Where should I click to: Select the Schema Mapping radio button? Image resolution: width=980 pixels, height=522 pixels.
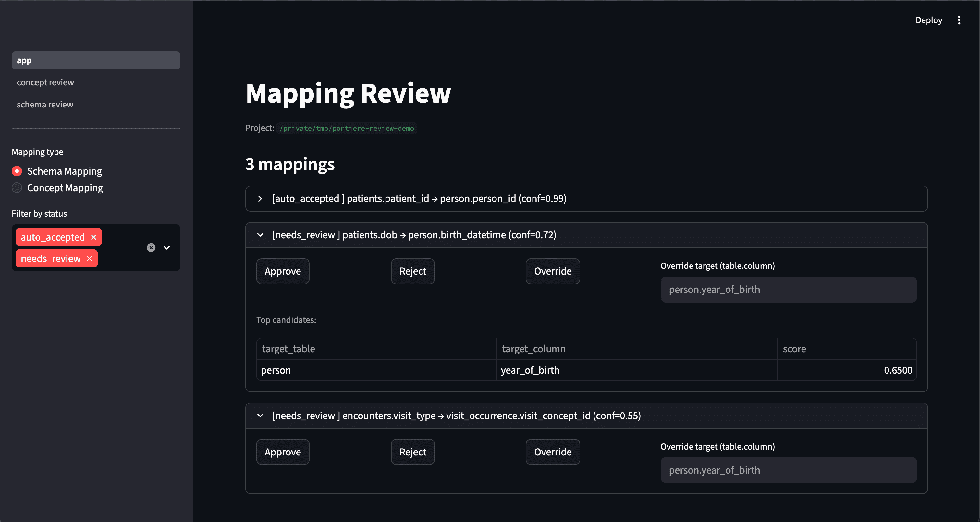[x=17, y=171]
